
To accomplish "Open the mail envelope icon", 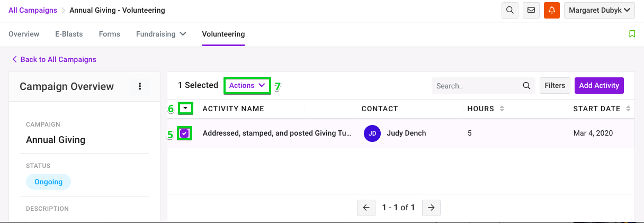I will click(531, 10).
